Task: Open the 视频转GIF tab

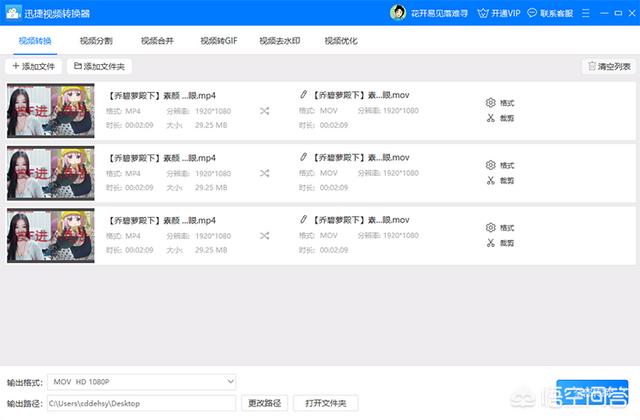Action: (x=219, y=41)
